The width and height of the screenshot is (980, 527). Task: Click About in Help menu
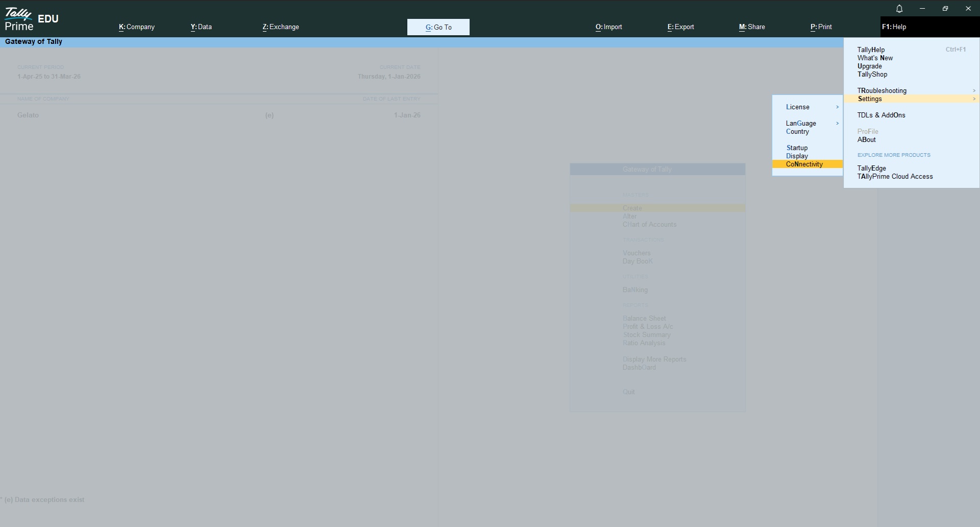click(x=866, y=140)
